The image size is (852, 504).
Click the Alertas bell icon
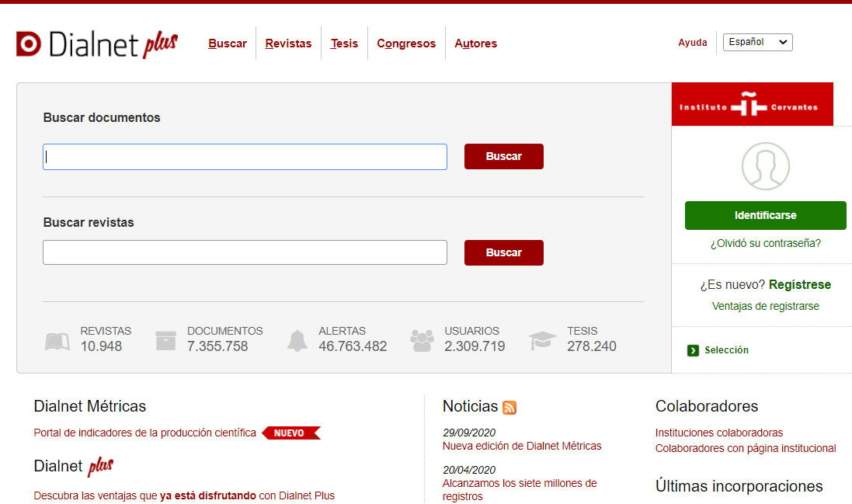pyautogui.click(x=297, y=340)
